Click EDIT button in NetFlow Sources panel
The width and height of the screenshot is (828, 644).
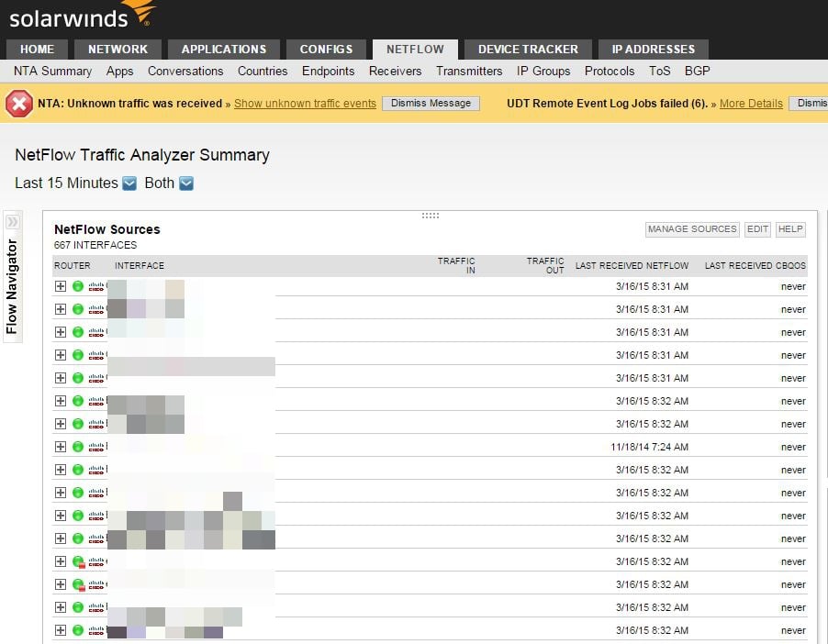[x=757, y=229]
